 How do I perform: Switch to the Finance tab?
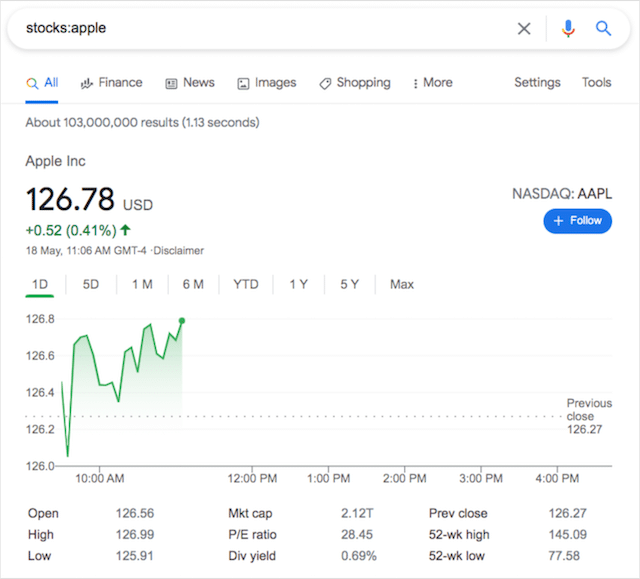111,83
